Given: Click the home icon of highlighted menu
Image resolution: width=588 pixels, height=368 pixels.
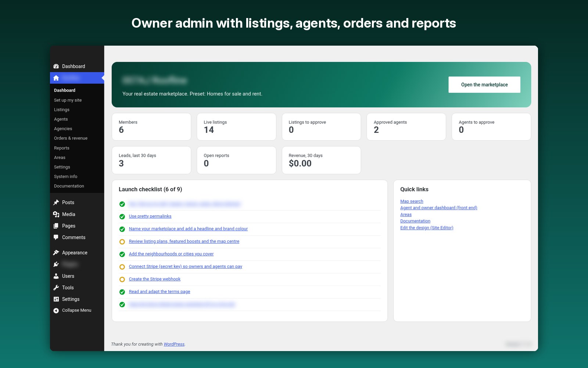Looking at the screenshot, I should (x=56, y=78).
